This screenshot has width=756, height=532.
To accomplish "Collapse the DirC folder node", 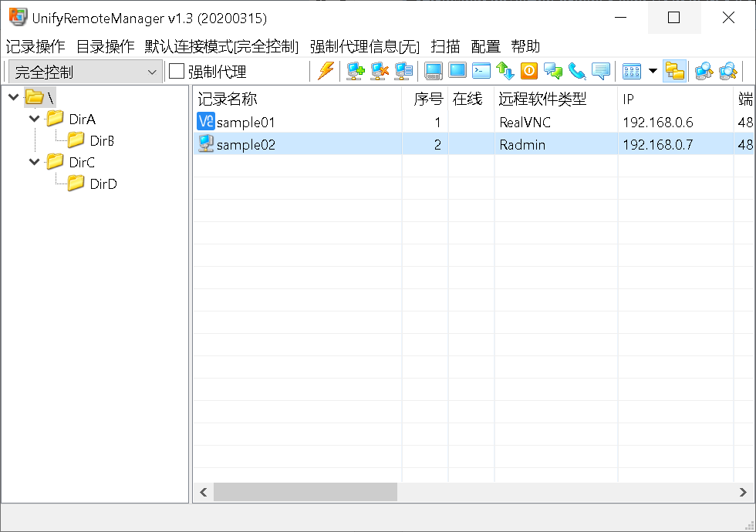I will tap(34, 163).
